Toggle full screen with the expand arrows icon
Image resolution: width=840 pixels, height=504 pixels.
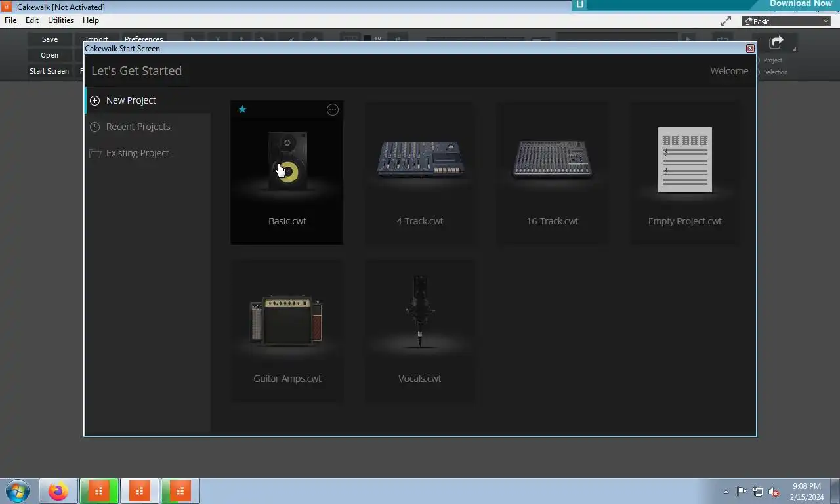[x=726, y=21]
